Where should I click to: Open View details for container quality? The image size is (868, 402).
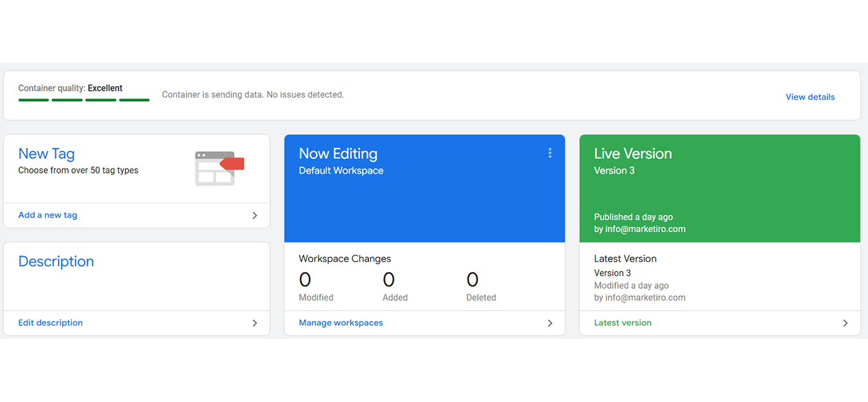[809, 97]
